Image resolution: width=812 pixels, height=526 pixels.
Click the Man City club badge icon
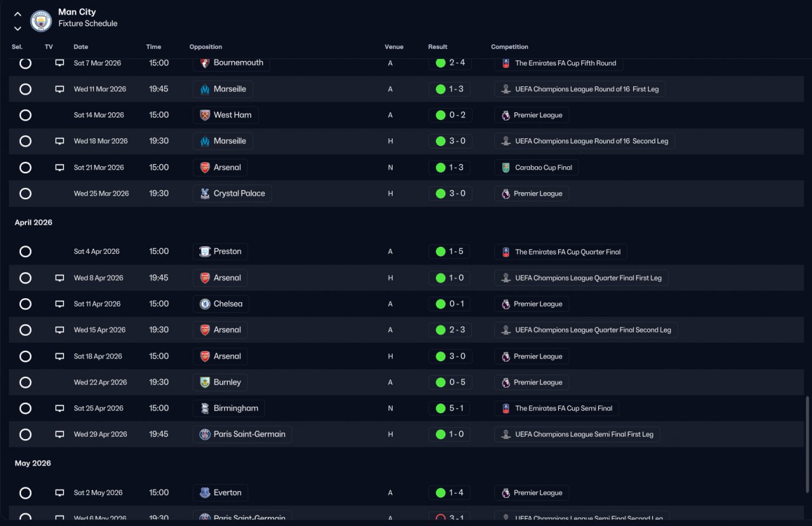pyautogui.click(x=41, y=21)
